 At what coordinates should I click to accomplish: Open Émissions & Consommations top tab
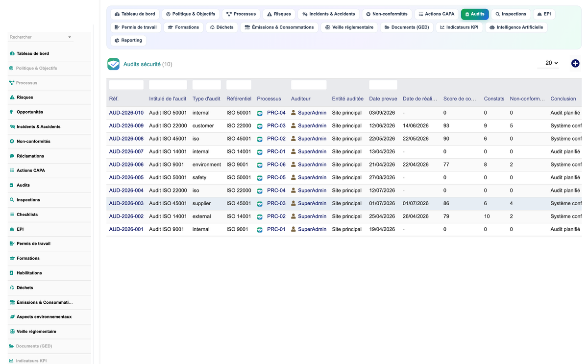[279, 27]
